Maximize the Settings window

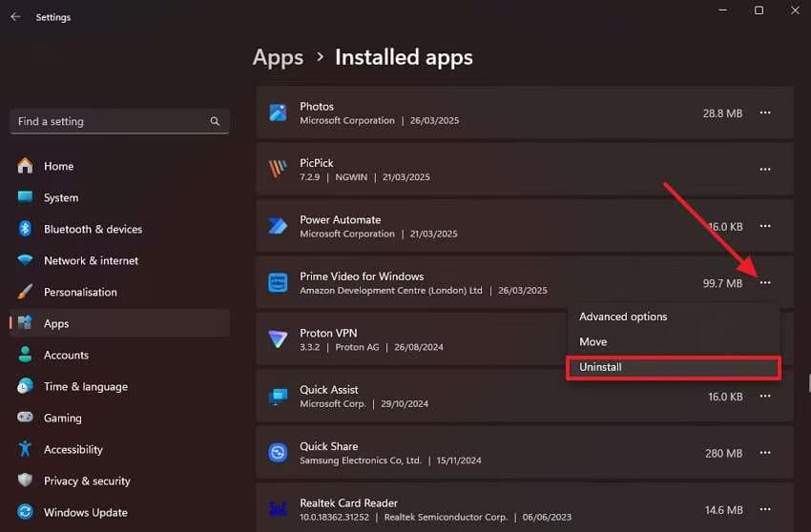[759, 10]
